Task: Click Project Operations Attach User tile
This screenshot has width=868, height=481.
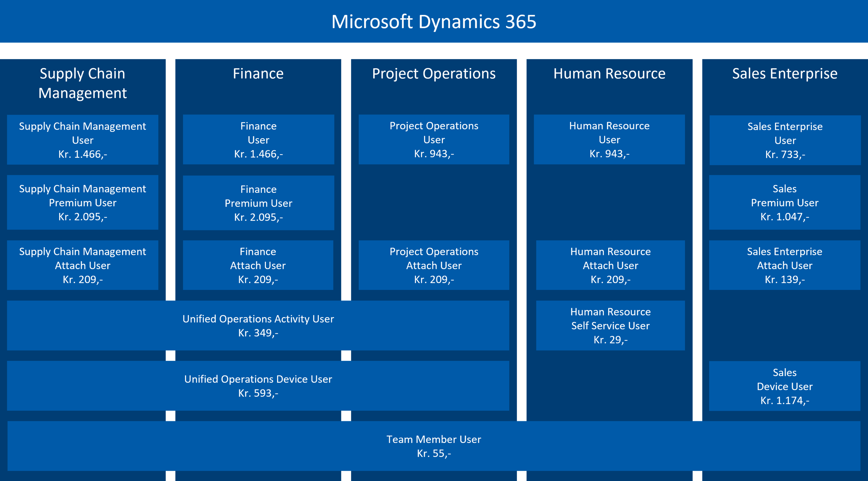Action: 434,265
